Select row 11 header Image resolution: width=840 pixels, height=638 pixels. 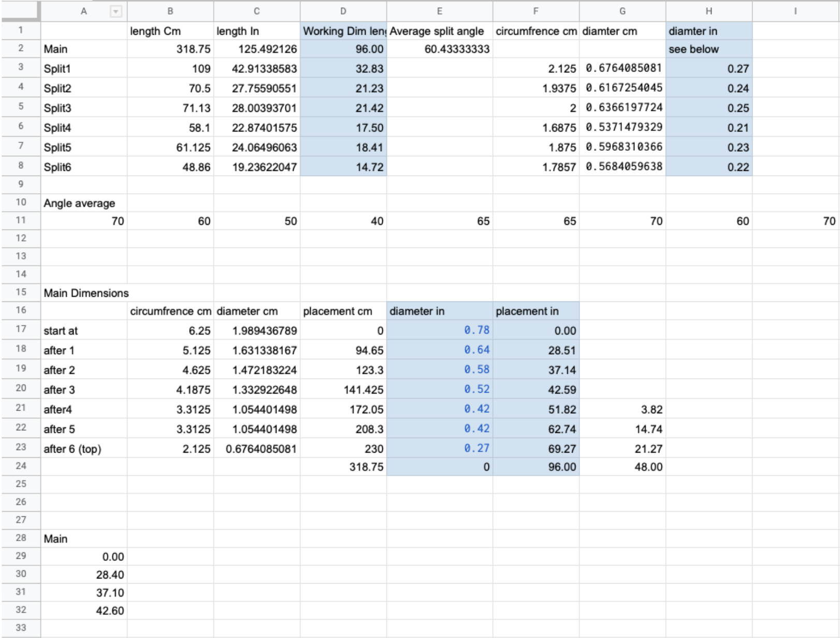21,221
